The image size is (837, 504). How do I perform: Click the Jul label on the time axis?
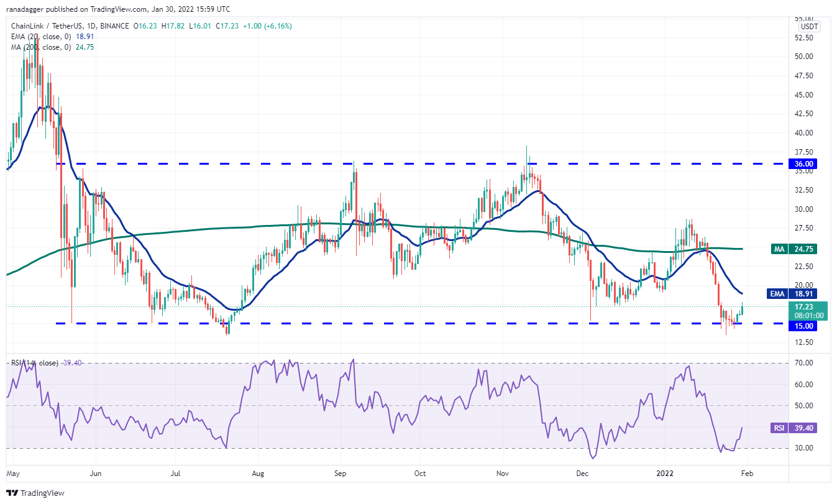tap(176, 474)
